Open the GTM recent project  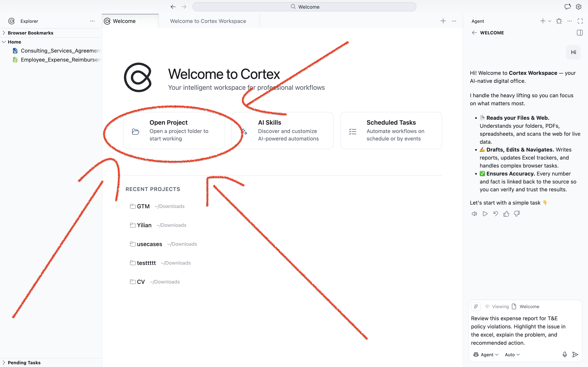coord(143,206)
